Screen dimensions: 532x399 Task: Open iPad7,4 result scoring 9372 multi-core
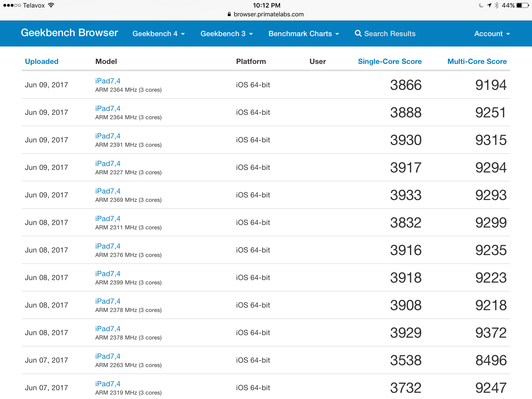click(x=108, y=329)
